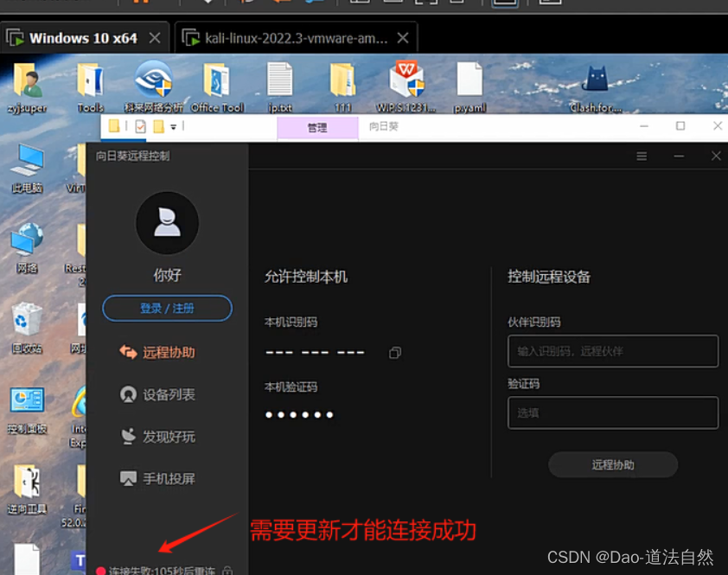Close the Windows 10 x64 VM tab
This screenshot has height=575, width=728.
(x=155, y=38)
